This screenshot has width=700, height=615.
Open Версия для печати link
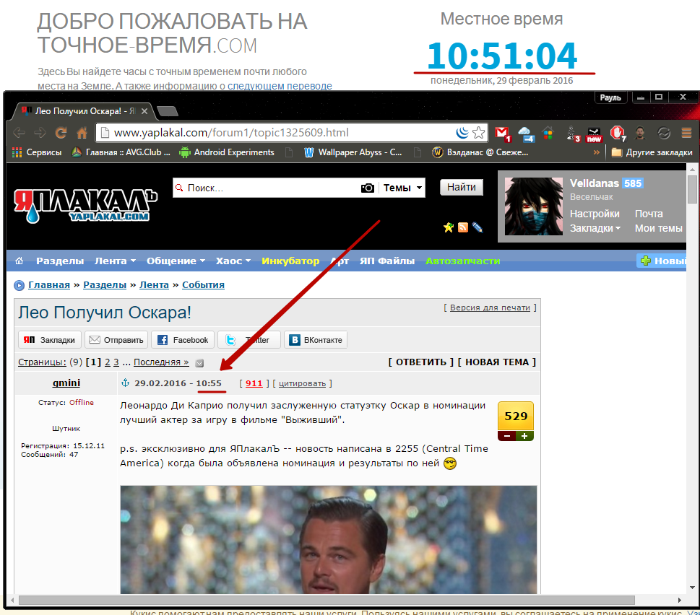pos(490,307)
